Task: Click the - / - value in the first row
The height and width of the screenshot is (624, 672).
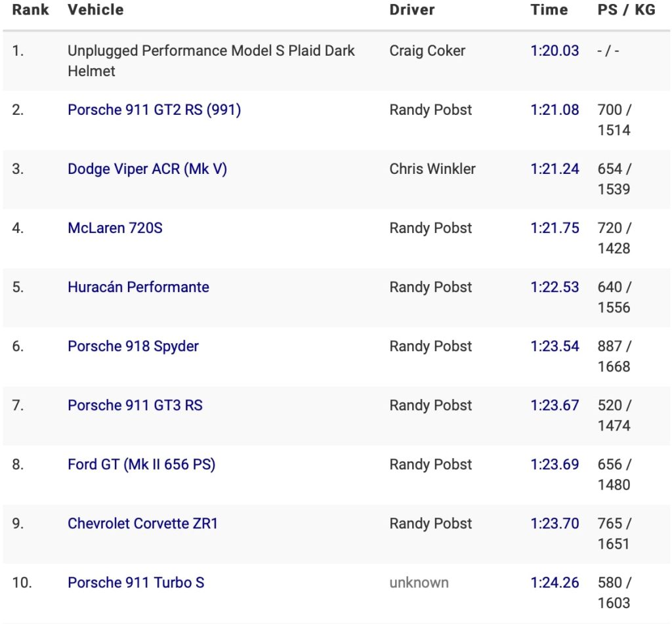Action: tap(608, 51)
